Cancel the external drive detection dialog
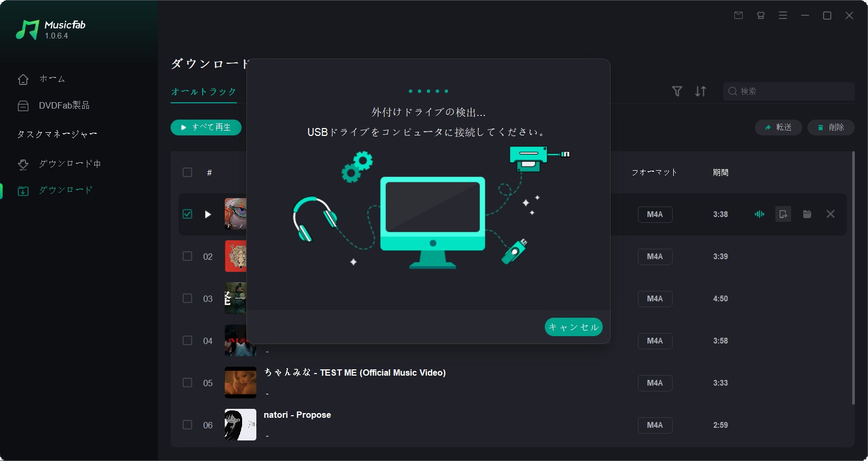The width and height of the screenshot is (868, 461). pyautogui.click(x=573, y=327)
